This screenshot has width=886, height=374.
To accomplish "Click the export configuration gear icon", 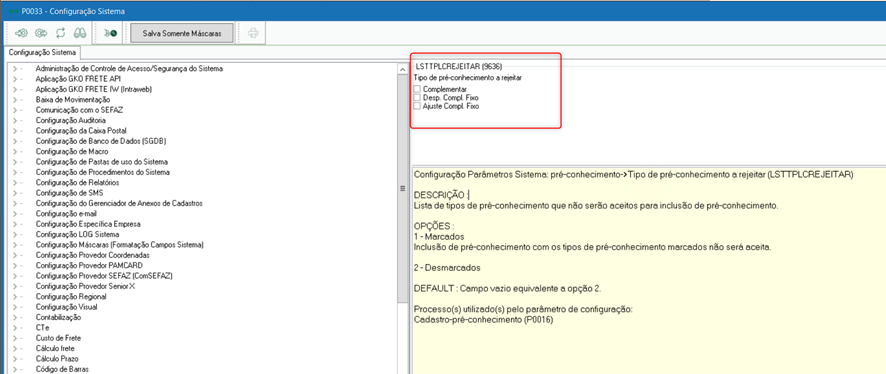I will (40, 33).
